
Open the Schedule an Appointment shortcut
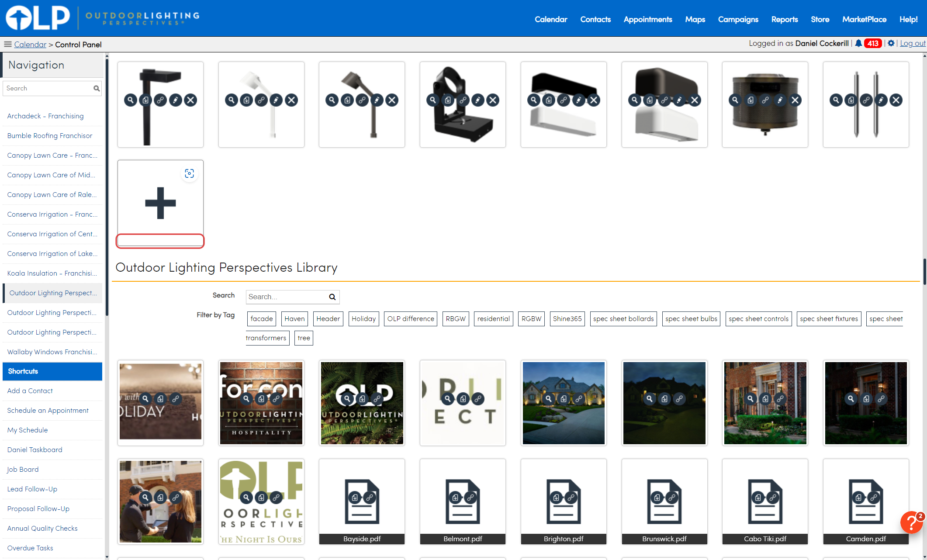[48, 411]
